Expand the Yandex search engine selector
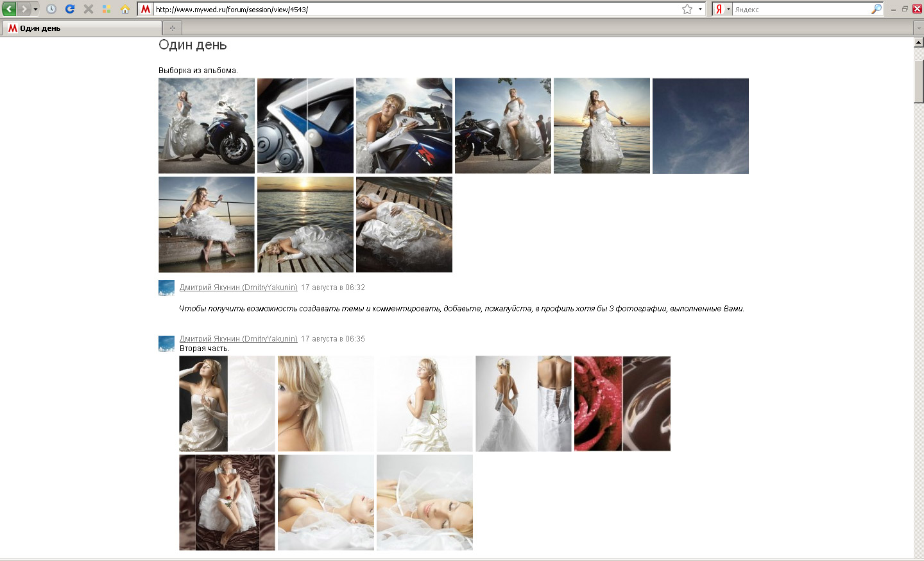 [x=728, y=9]
